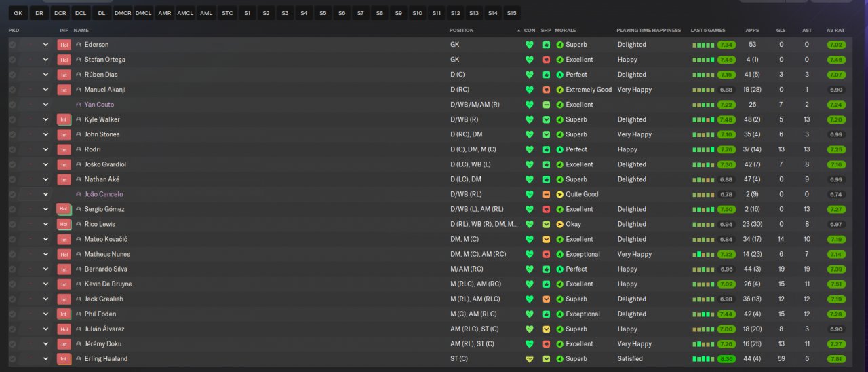The image size is (868, 372).
Task: Toggle the picked checkmark for Kyle Walker
Action: click(x=12, y=119)
